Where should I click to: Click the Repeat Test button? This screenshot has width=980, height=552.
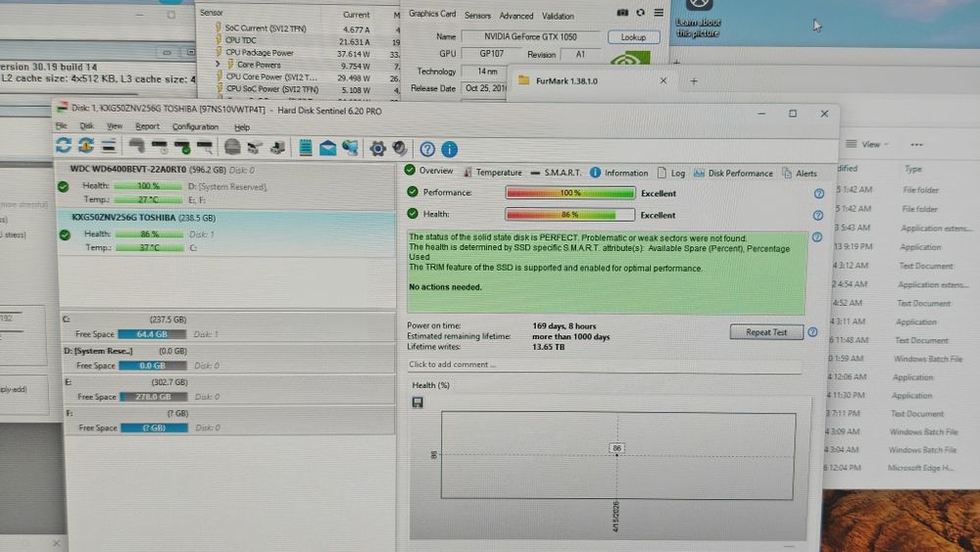[x=766, y=332]
